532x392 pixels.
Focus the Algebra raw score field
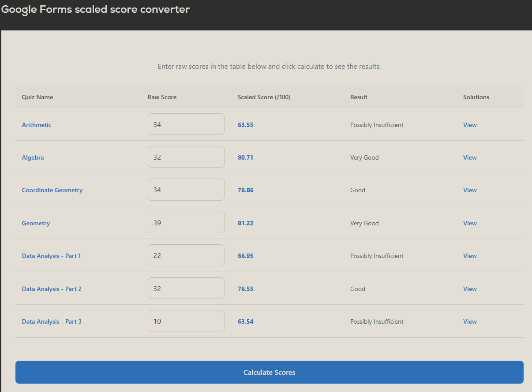186,157
